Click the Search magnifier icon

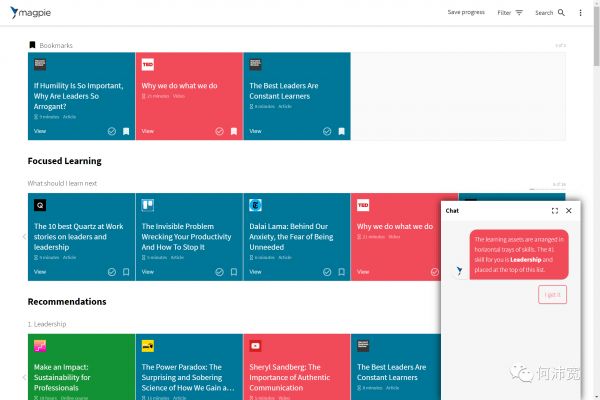point(561,13)
